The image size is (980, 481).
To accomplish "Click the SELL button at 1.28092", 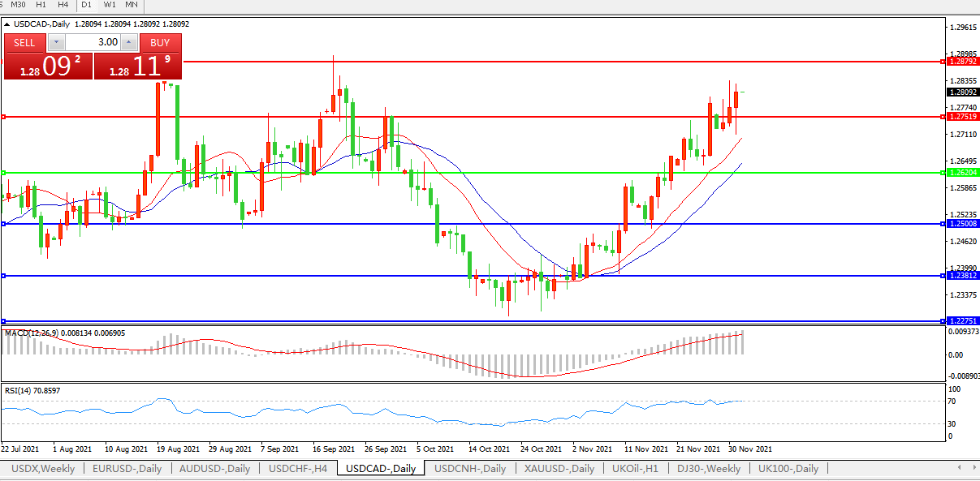I will (x=25, y=42).
